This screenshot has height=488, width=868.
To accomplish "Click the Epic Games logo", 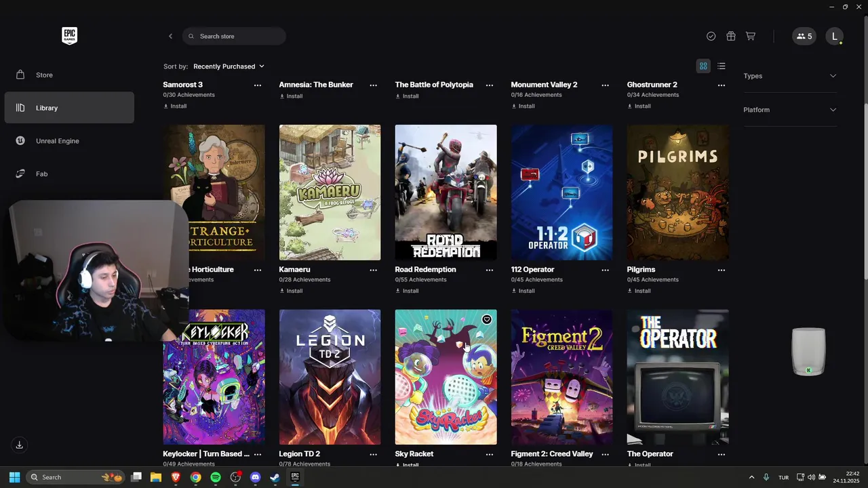I will (x=69, y=36).
